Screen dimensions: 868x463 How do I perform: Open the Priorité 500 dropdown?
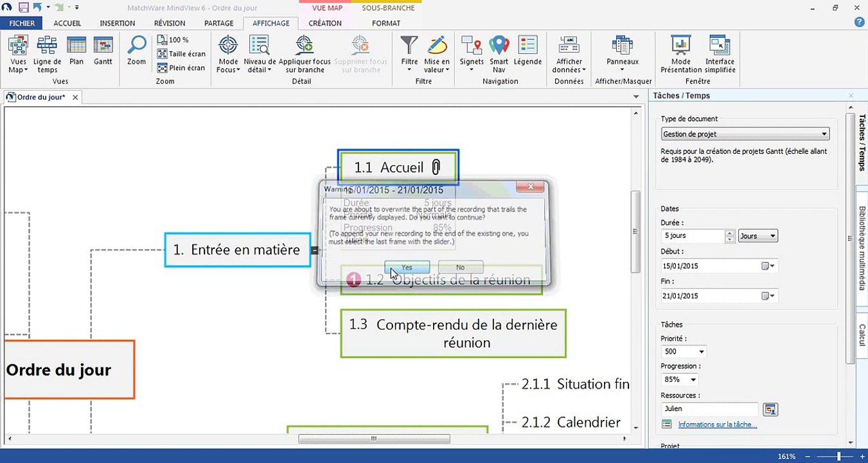684,352
